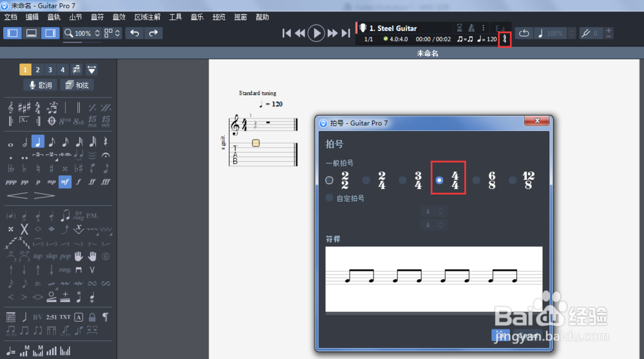Open the 小节 menu
This screenshot has width=644, height=359.
tap(75, 17)
